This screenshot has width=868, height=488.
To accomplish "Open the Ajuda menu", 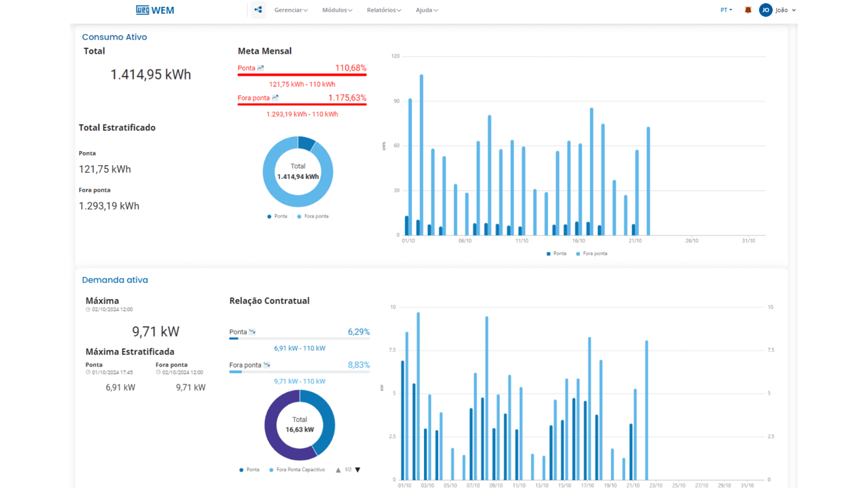I will point(427,10).
